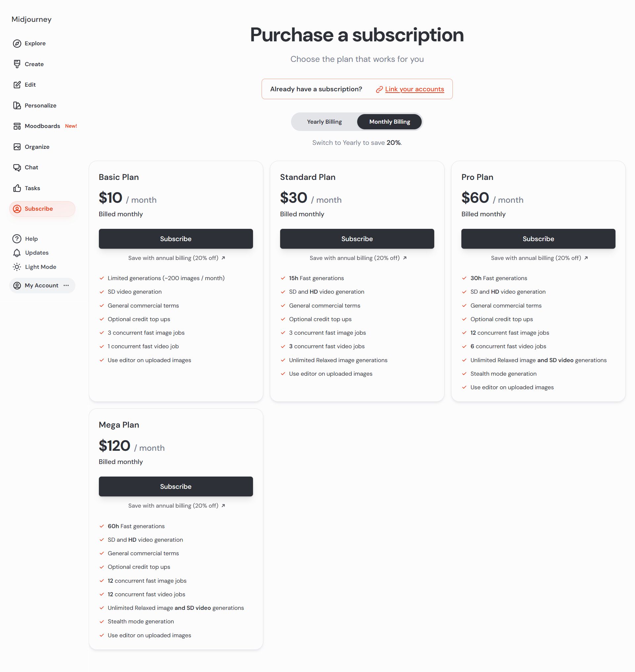Click the Moodboards icon

17,126
